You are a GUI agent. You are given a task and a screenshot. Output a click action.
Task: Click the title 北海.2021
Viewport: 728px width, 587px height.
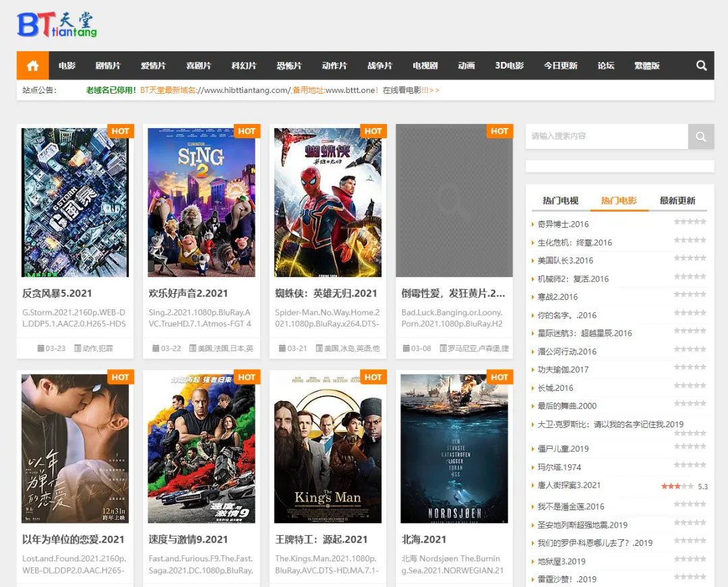[423, 539]
